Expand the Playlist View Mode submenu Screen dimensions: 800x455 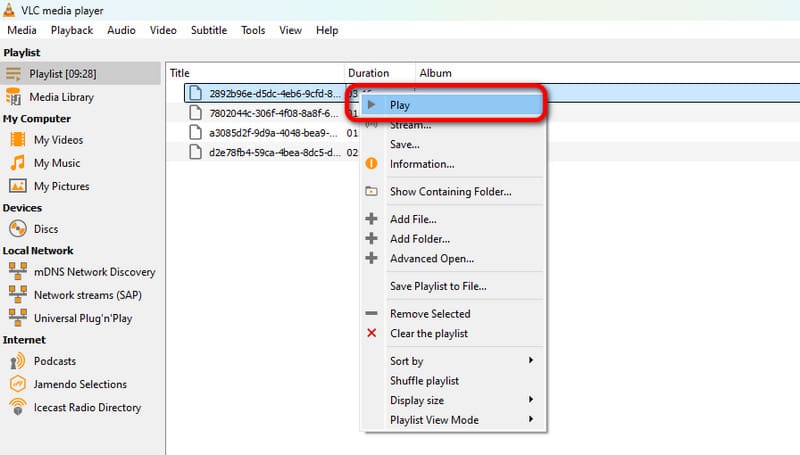click(x=460, y=420)
